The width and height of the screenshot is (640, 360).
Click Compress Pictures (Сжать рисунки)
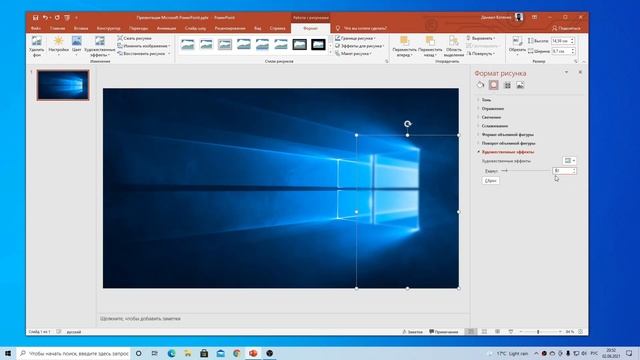(x=134, y=38)
